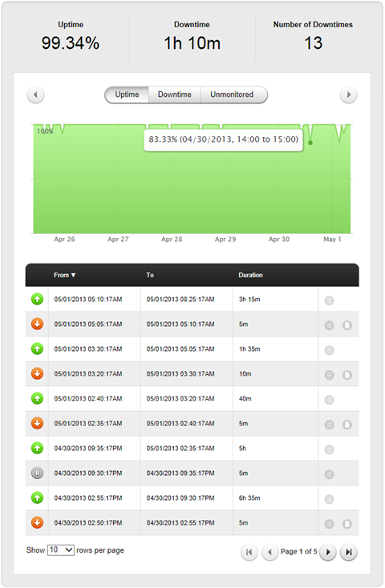Open details list icon for 3h 15m row

[329, 300]
